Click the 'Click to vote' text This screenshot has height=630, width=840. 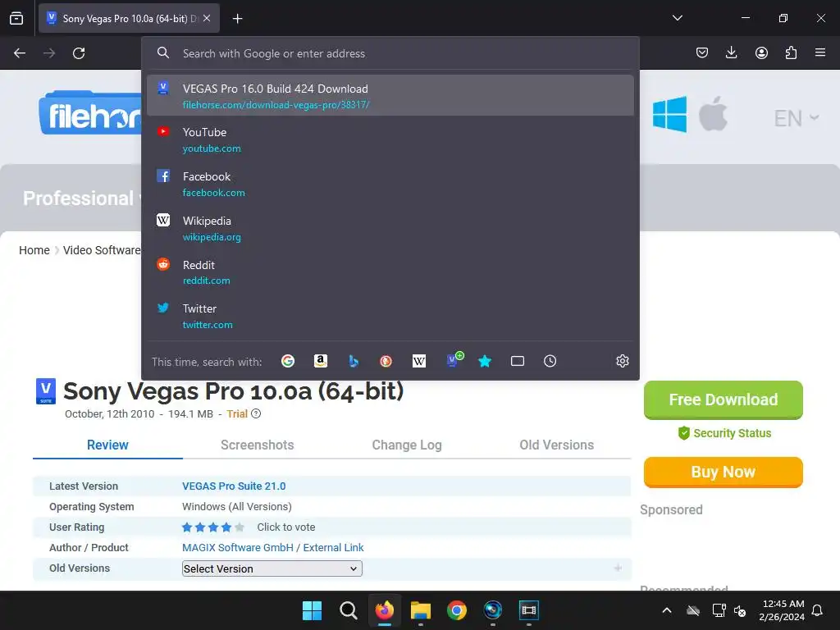coord(286,527)
